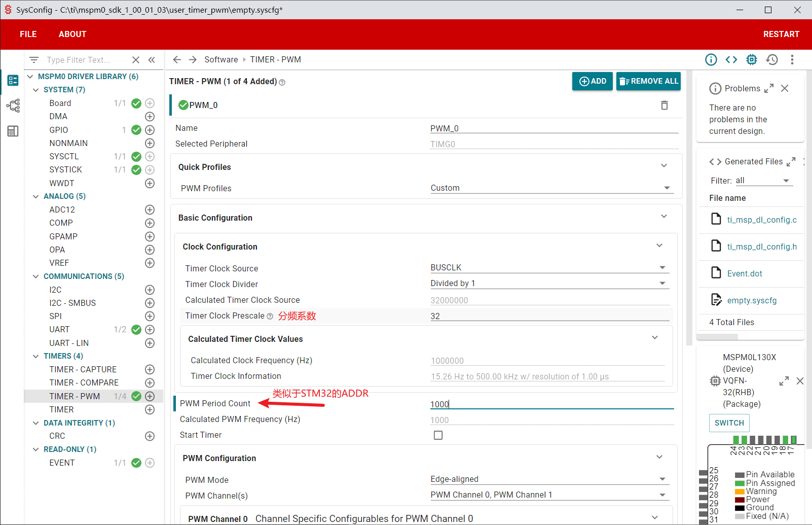The height and width of the screenshot is (525, 812).
Task: Add an ADC12 instance with plus icon
Action: coord(150,209)
